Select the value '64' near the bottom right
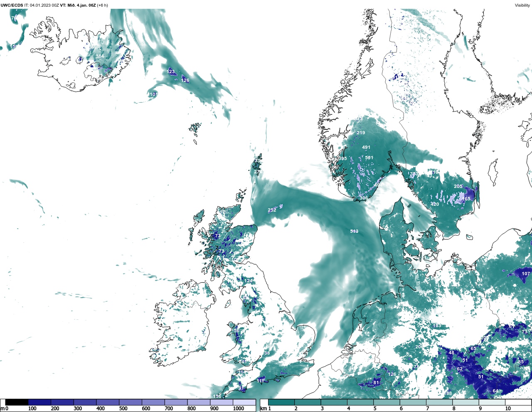Image resolution: width=532 pixels, height=412 pixels. [x=495, y=391]
